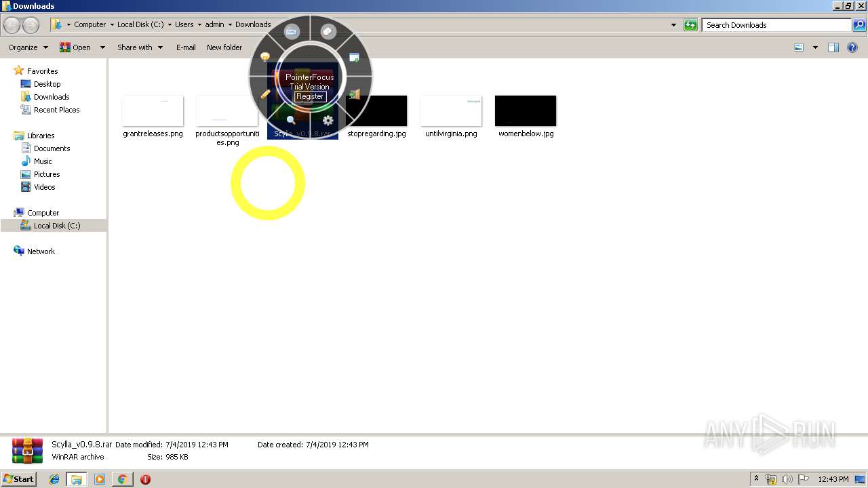Open the media player taskbar icon
Viewport: 868px width, 488px height.
100,479
